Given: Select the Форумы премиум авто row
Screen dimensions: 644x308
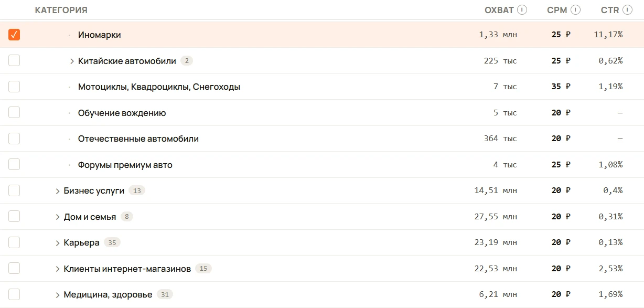Looking at the screenshot, I should click(322, 165).
